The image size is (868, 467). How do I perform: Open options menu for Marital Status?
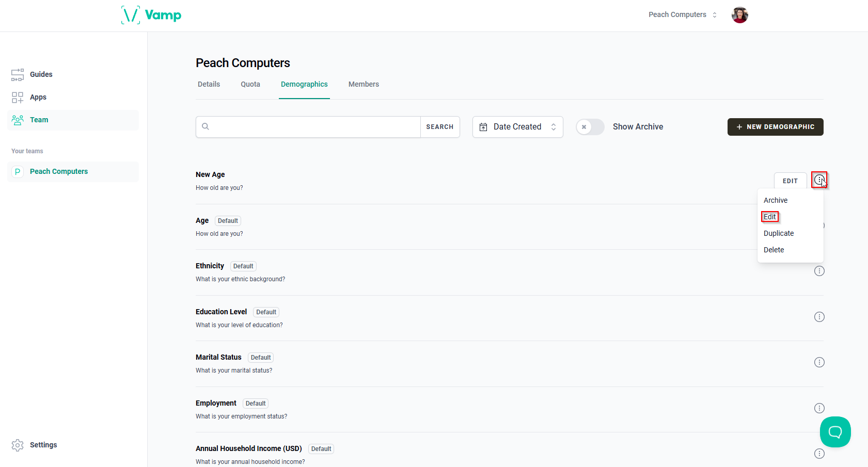(819, 362)
